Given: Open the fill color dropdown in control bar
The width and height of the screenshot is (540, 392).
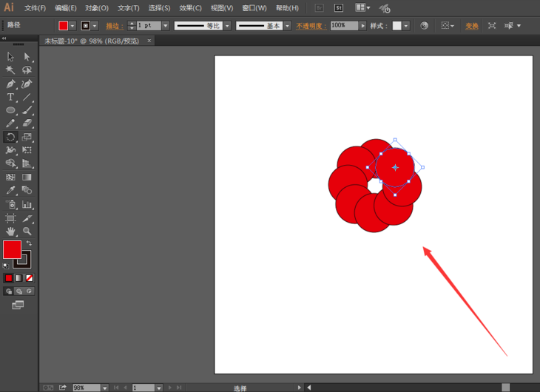Looking at the screenshot, I should click(x=72, y=26).
